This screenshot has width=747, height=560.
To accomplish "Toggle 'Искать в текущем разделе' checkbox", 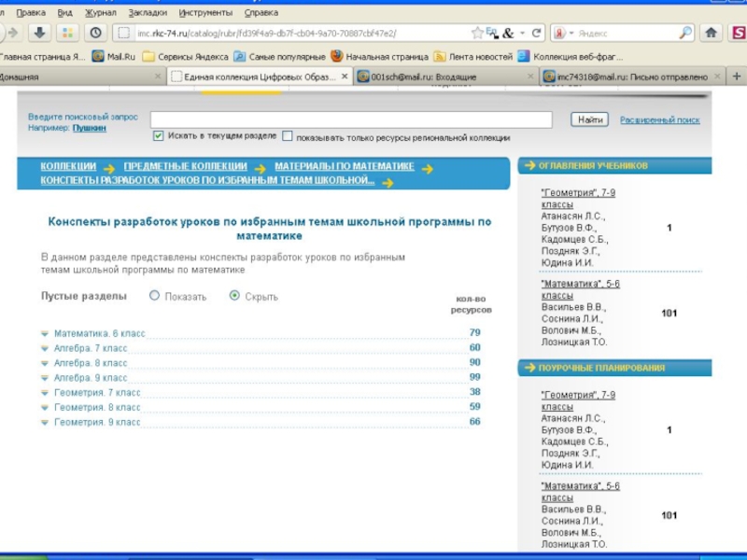I will (158, 136).
